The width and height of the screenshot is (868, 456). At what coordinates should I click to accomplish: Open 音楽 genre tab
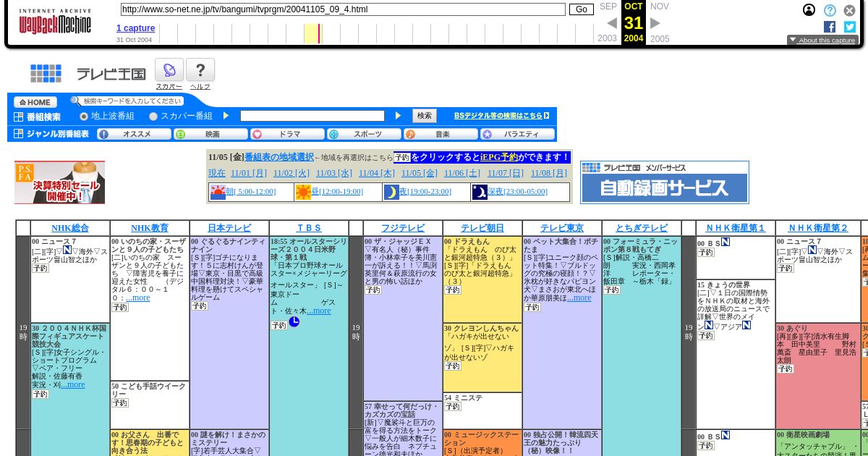[441, 134]
